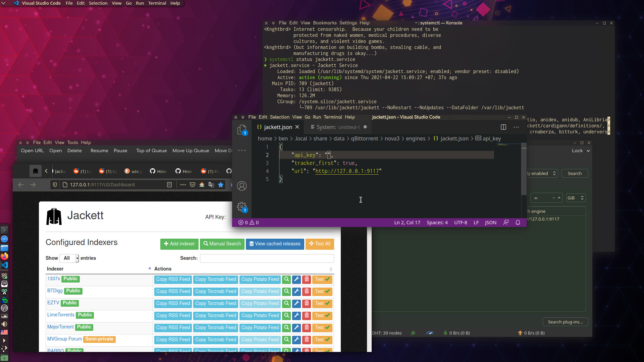Open Visual Studio Code from the left dock

(4, 265)
